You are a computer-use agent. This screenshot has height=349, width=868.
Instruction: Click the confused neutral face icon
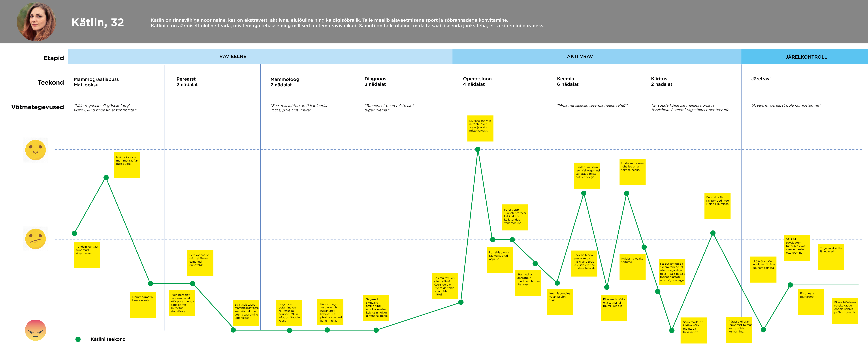35,239
